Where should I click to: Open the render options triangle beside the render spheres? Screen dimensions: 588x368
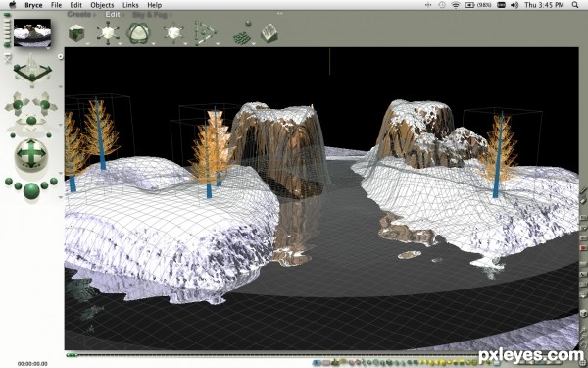click(61, 197)
